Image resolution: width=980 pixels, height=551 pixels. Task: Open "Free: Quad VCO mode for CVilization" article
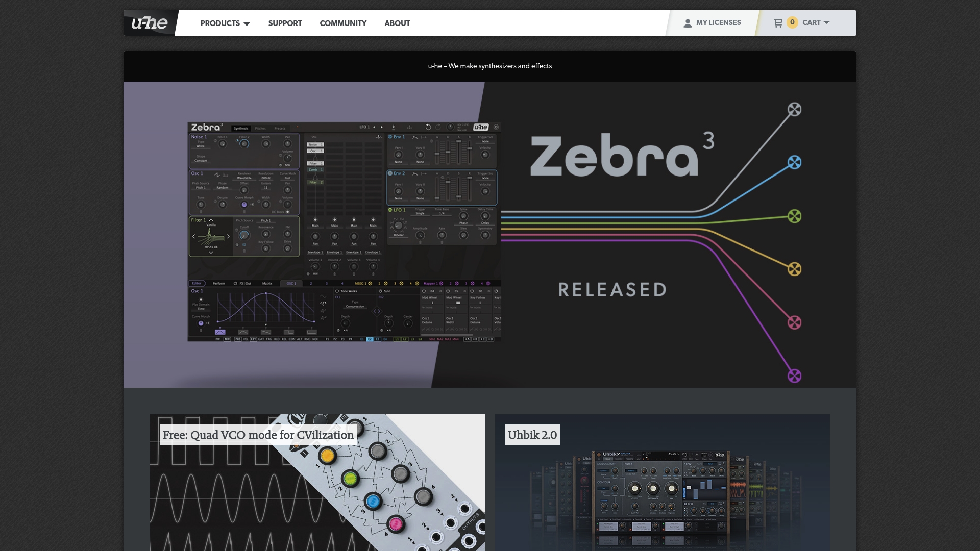(258, 435)
